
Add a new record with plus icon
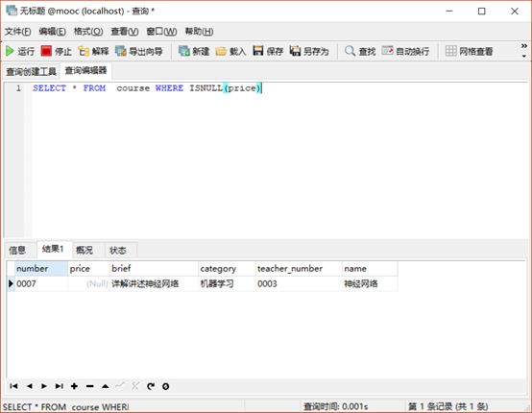[74, 386]
